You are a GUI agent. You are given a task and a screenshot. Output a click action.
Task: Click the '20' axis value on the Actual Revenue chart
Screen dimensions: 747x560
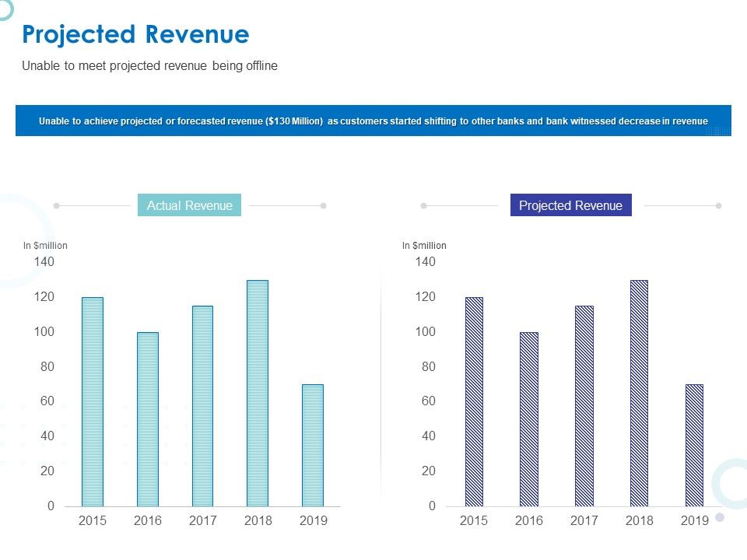(47, 471)
